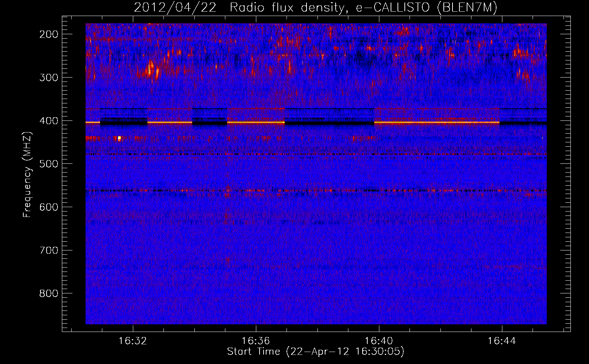This screenshot has height=364, width=589.
Task: Click the 600 frequency tick label
Action: 48,207
